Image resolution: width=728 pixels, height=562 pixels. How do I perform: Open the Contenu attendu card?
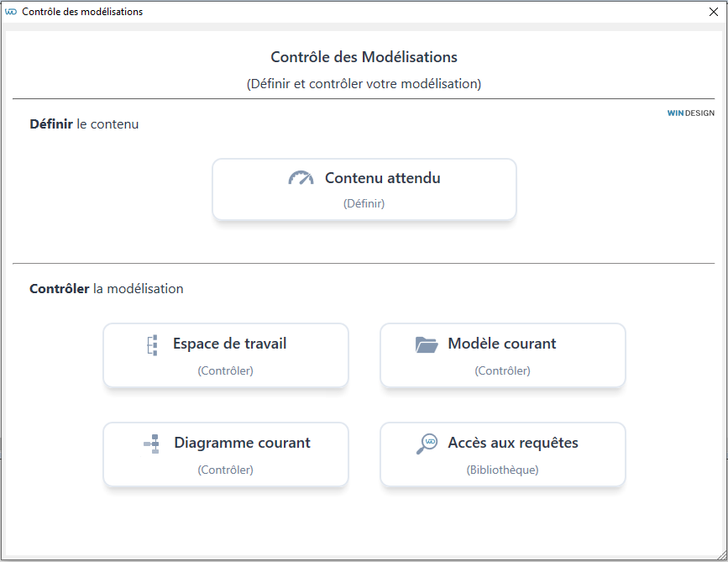pos(364,190)
